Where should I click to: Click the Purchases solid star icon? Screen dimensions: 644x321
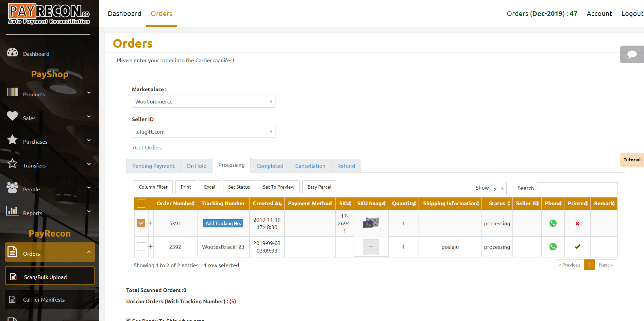coord(12,140)
